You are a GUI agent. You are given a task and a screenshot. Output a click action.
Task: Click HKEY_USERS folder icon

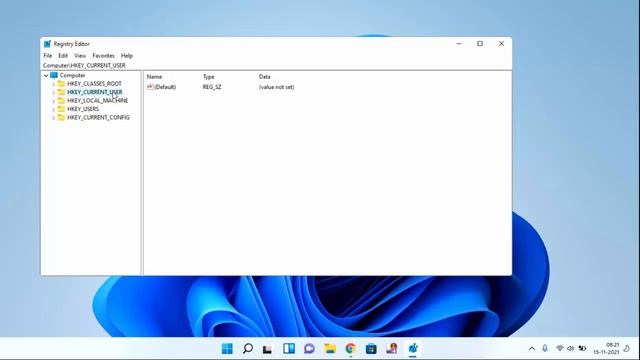61,109
